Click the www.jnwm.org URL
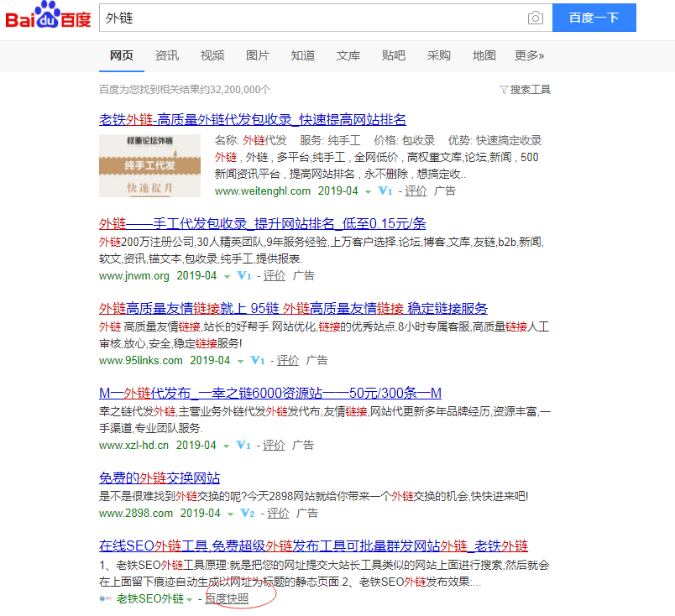The image size is (675, 616). (x=133, y=275)
